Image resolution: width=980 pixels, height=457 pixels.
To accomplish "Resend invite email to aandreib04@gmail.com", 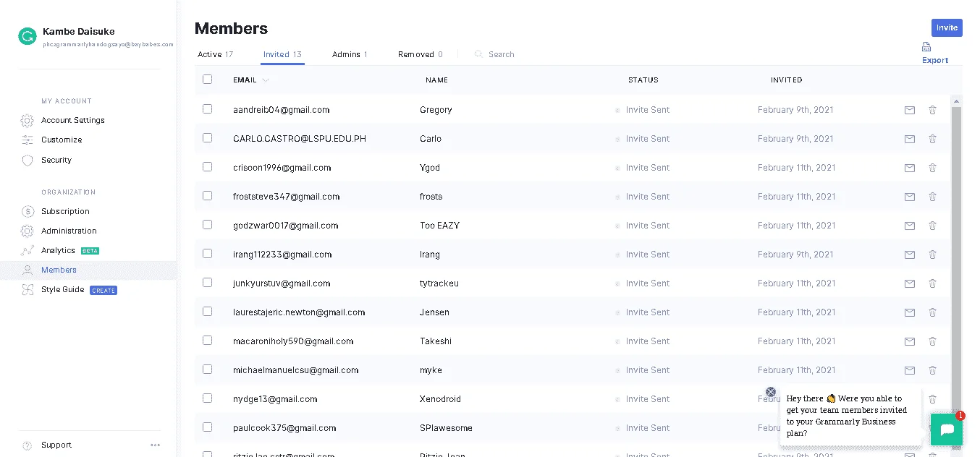I will [910, 110].
